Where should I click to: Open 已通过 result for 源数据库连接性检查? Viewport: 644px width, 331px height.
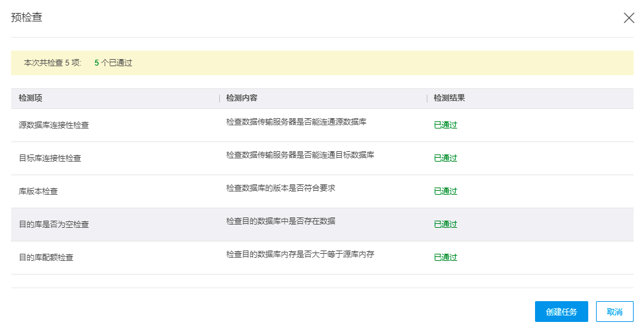point(446,125)
